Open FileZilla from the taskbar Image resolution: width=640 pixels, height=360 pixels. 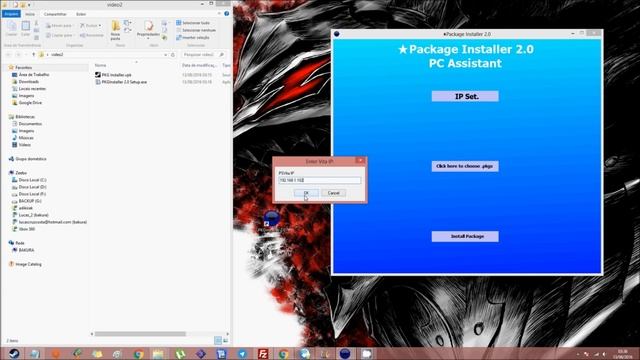tap(263, 353)
